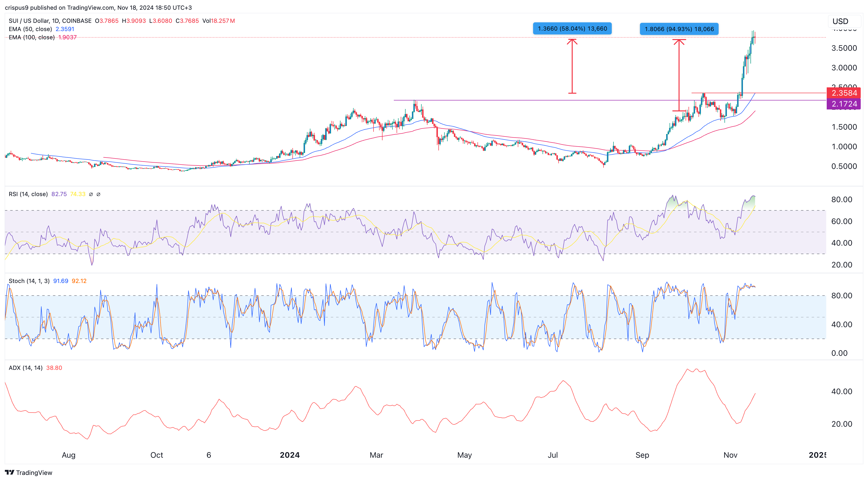Click the RSI value 82.75
This screenshot has height=481, width=868.
(59, 194)
